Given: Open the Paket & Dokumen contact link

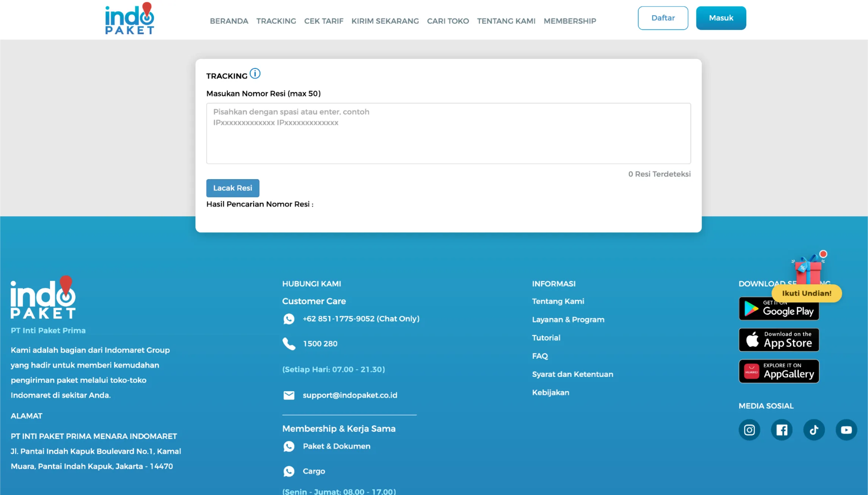Looking at the screenshot, I should [337, 447].
